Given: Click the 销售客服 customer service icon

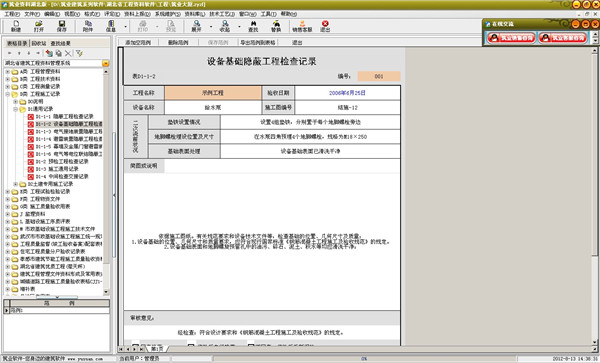Looking at the screenshot, I should pyautogui.click(x=302, y=26).
